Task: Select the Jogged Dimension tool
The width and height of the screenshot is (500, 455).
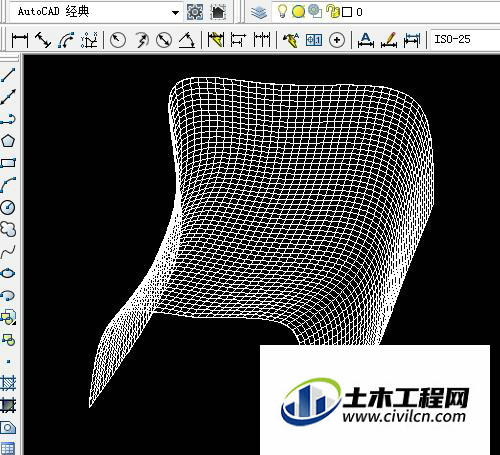Action: point(142,40)
